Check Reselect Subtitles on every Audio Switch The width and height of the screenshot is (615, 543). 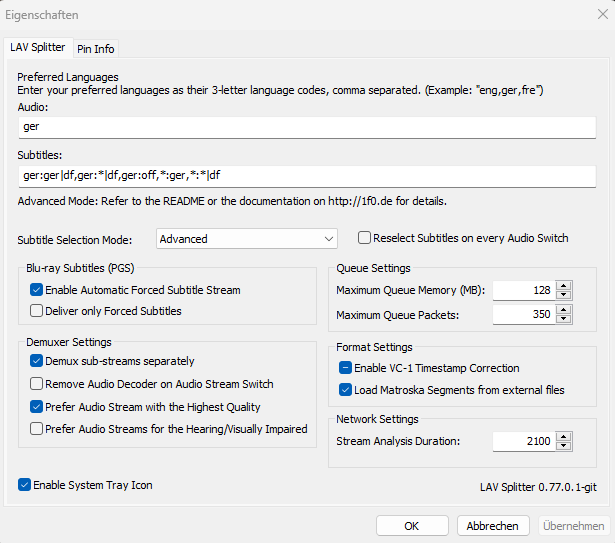[x=365, y=238]
